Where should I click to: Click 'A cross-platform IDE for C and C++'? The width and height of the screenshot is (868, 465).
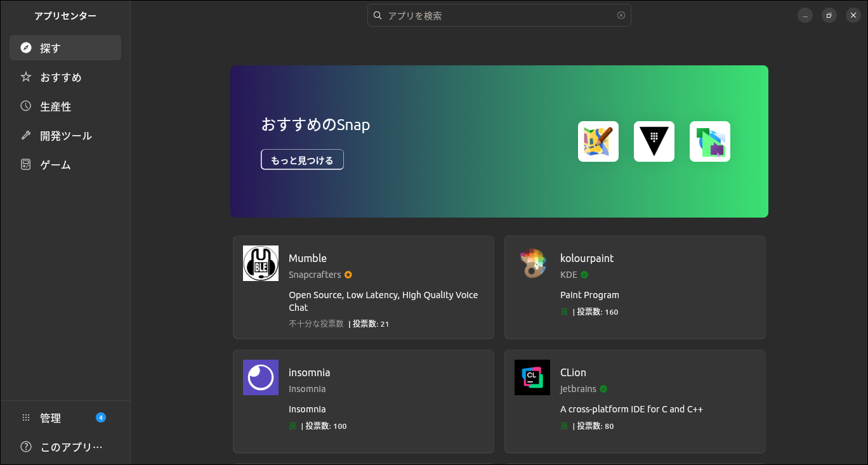point(631,409)
